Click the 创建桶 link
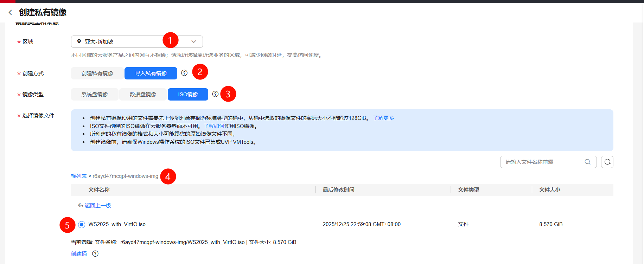 click(x=79, y=254)
